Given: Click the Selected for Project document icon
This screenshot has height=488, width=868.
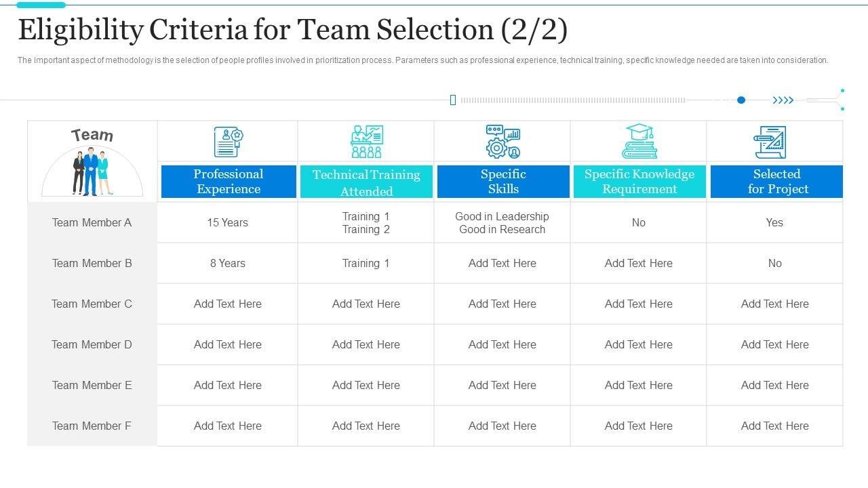Looking at the screenshot, I should click(x=770, y=142).
